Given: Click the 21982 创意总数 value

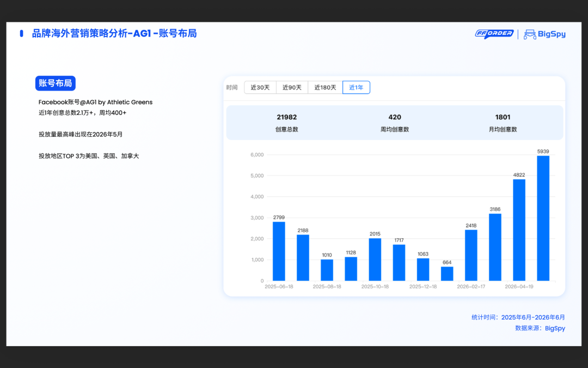Looking at the screenshot, I should click(287, 117).
